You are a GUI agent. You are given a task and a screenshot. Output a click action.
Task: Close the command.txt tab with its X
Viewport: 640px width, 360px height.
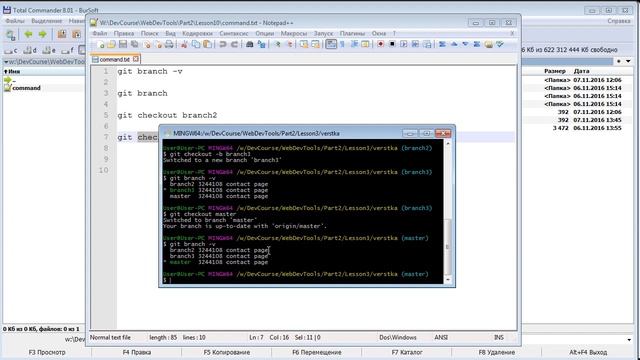pyautogui.click(x=136, y=59)
